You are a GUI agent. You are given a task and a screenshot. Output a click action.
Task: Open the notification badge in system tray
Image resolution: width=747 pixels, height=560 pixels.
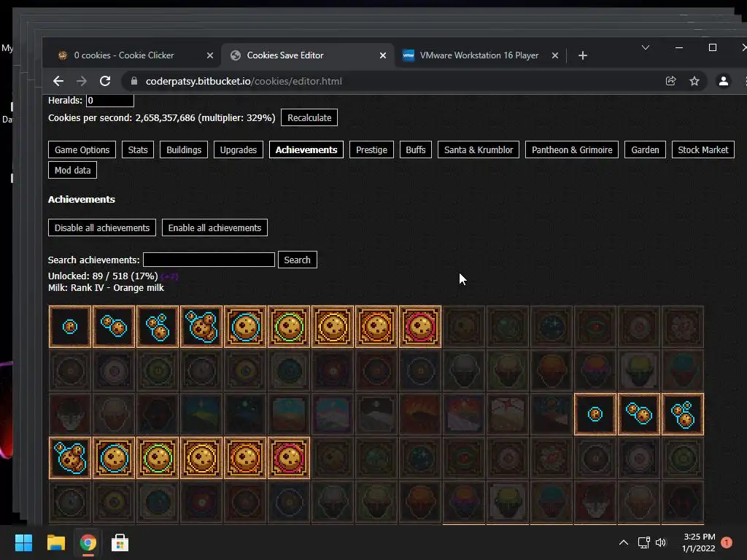pyautogui.click(x=726, y=542)
